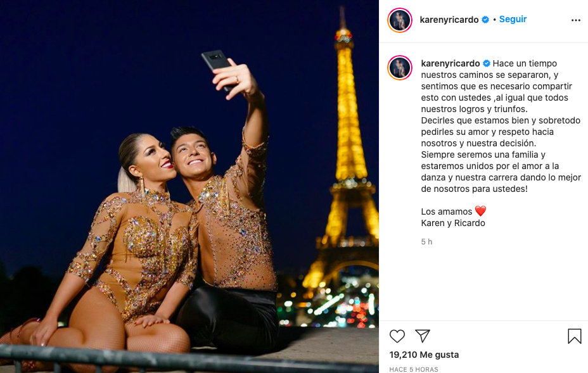Share the post via paper plane icon

[422, 336]
